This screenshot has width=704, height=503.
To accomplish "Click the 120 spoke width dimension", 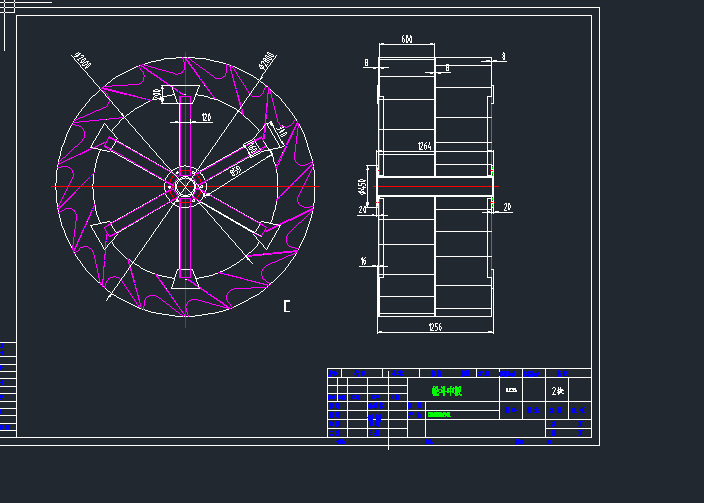I will tap(206, 117).
